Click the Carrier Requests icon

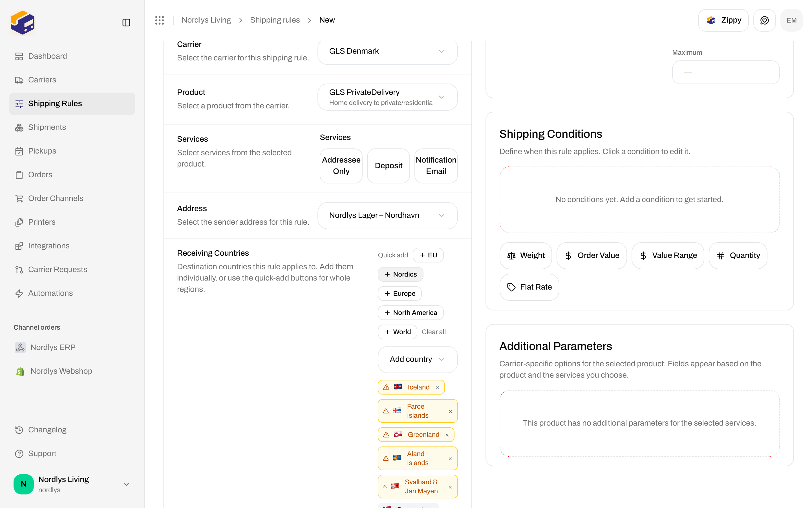[x=19, y=270]
